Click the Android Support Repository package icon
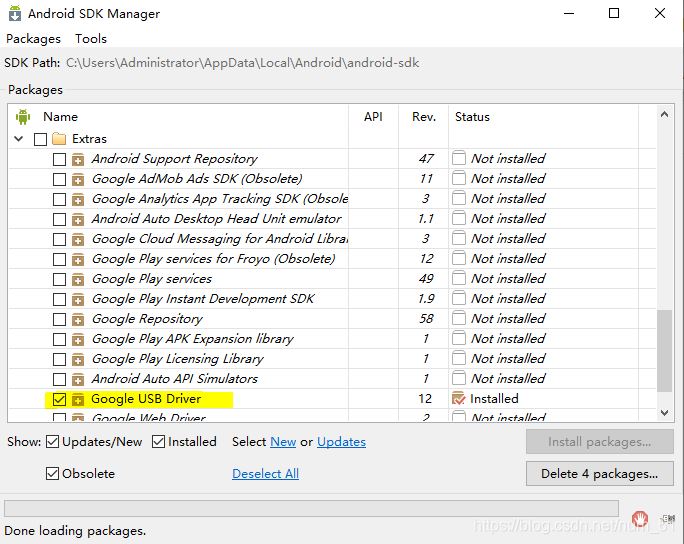 pos(78,159)
